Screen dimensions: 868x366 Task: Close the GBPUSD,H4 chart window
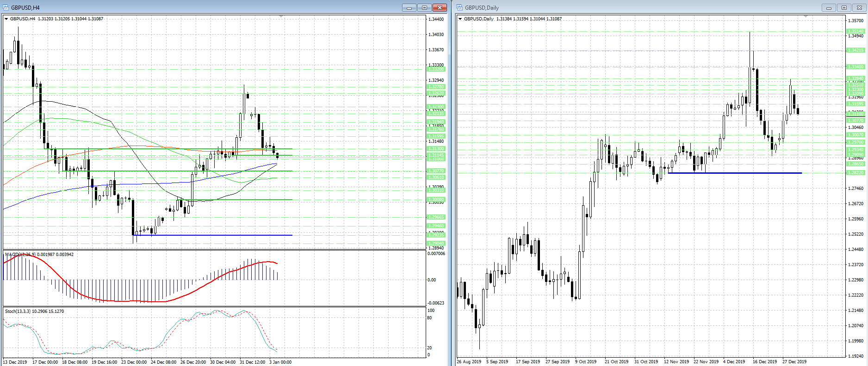click(x=440, y=7)
